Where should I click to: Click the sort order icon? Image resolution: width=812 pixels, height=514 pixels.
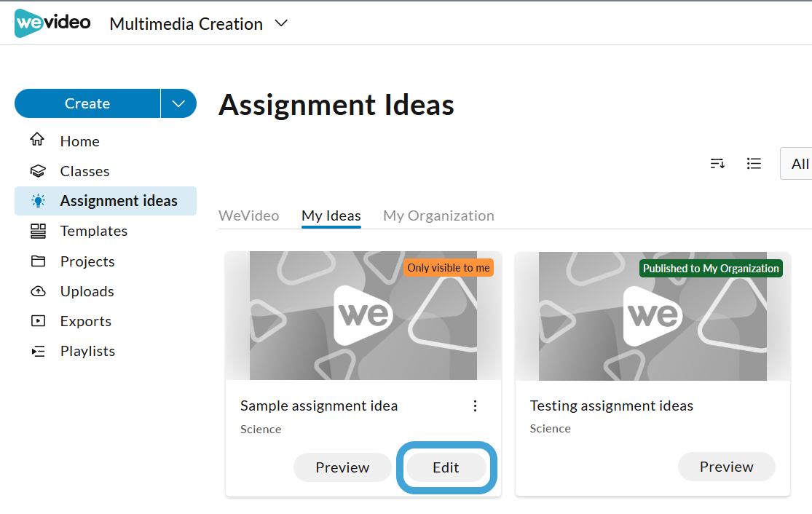click(717, 164)
